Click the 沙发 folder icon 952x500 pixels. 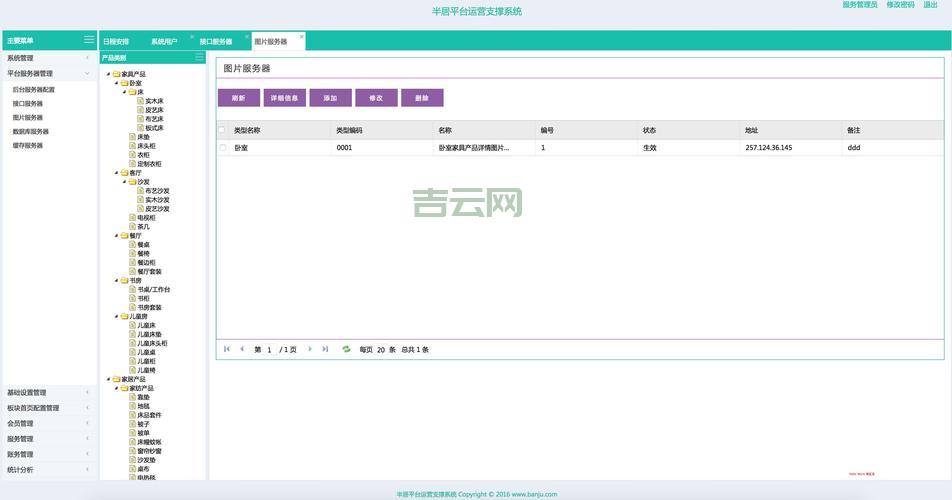click(132, 181)
